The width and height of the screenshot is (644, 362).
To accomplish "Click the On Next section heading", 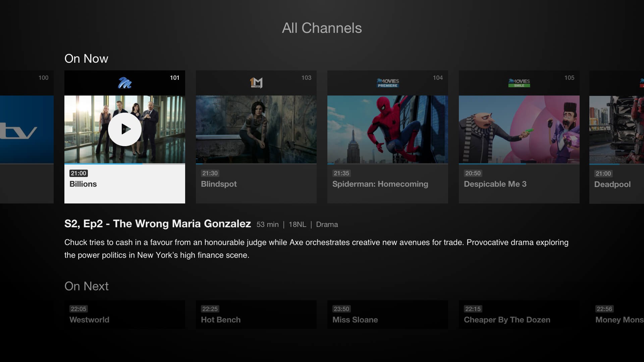I will point(87,286).
